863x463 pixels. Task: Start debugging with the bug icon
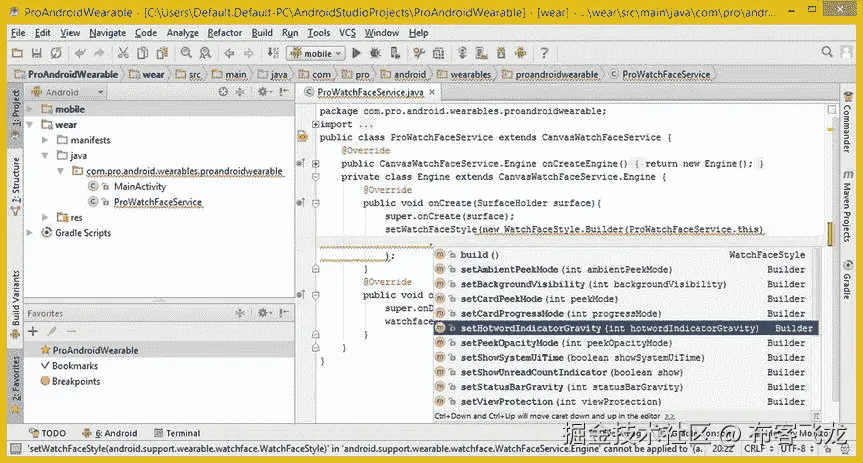click(x=375, y=53)
